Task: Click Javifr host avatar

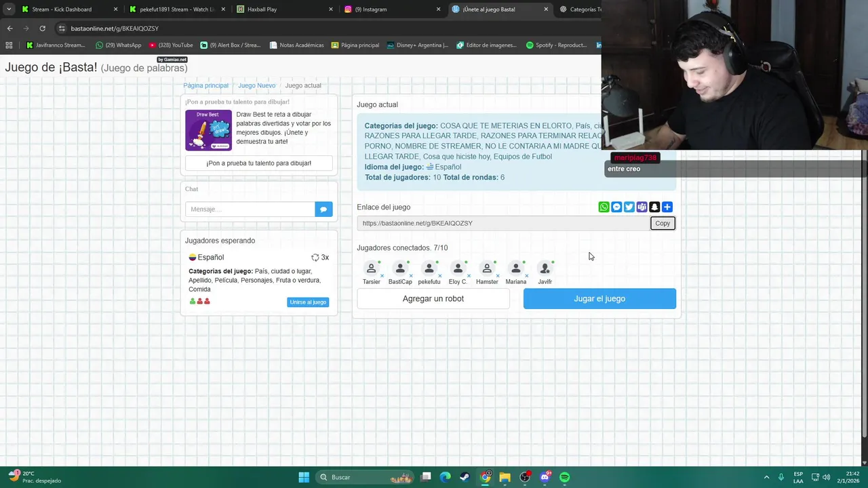Action: pos(545,268)
